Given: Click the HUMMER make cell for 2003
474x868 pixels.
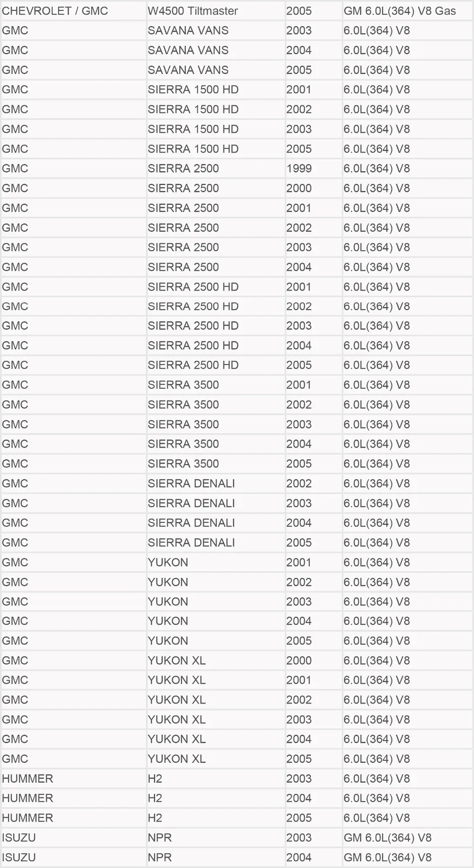Looking at the screenshot, I should pyautogui.click(x=73, y=778).
